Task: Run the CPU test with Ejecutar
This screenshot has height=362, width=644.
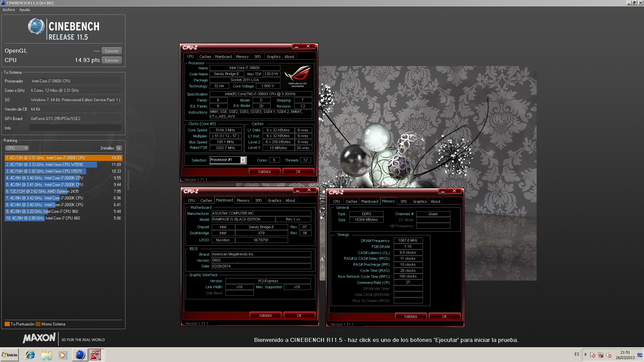Action: click(x=111, y=60)
